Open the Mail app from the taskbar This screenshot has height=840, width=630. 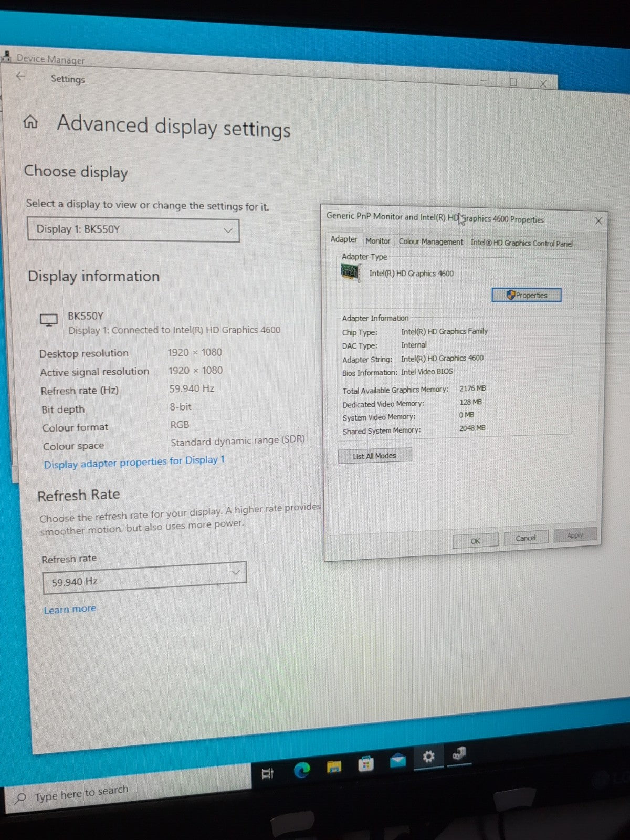(x=397, y=760)
